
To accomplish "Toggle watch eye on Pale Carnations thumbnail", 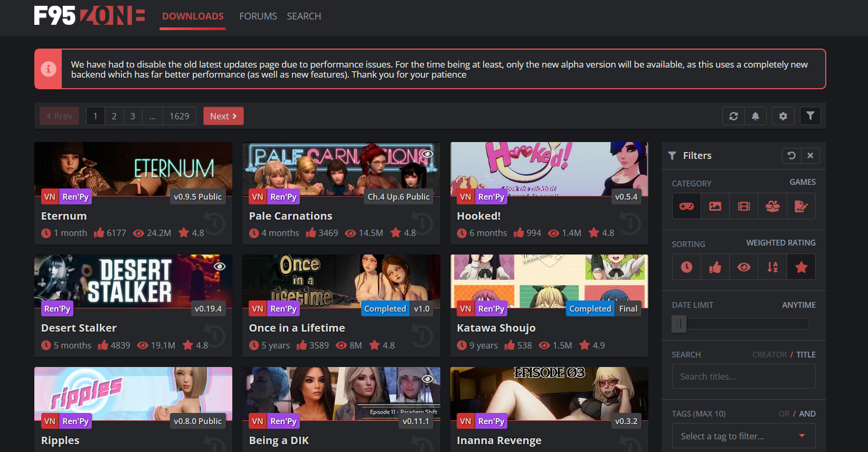I will point(428,154).
